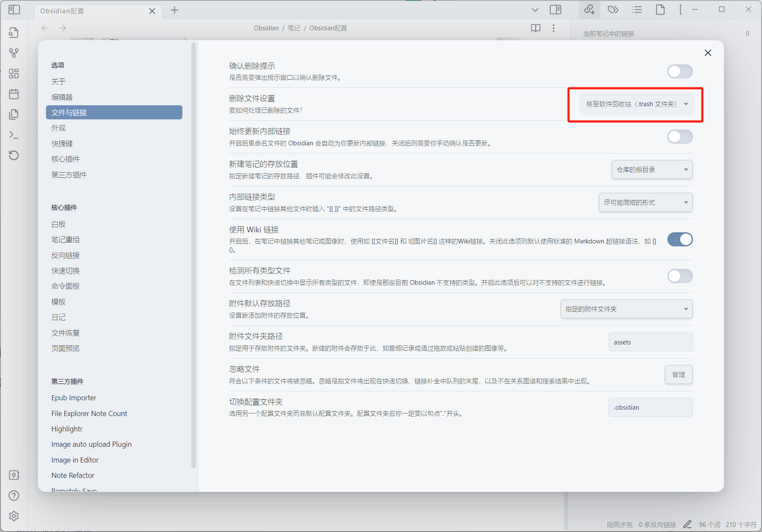
Task: Open 模板 plugin settings
Action: (x=114, y=302)
